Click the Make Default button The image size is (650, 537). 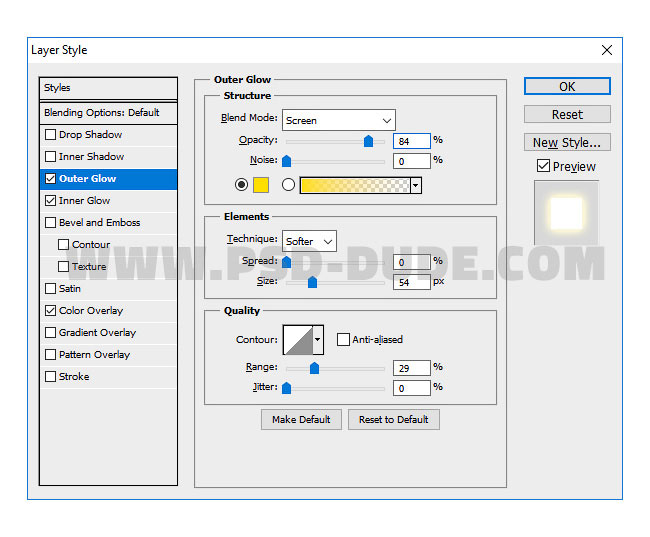pos(301,420)
